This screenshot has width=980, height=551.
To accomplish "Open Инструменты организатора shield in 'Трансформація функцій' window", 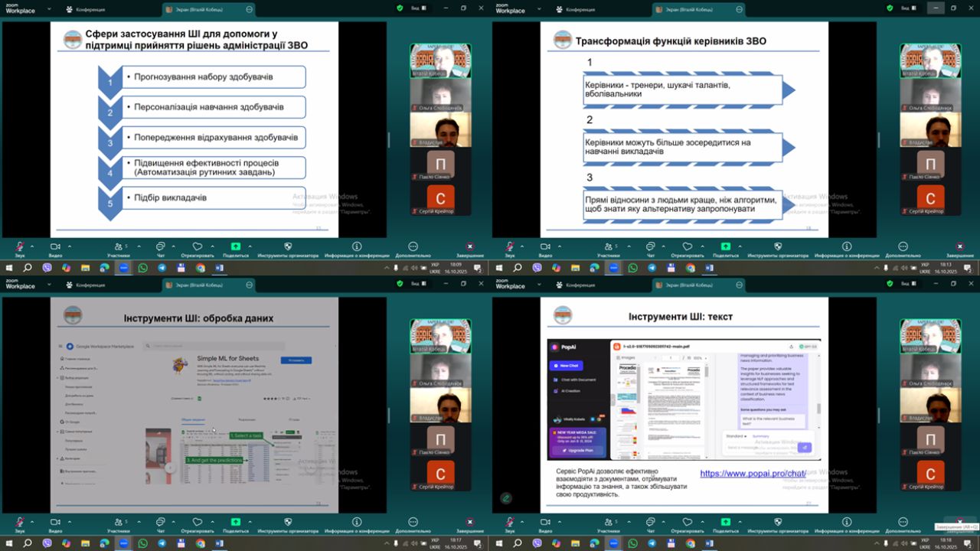I will coord(778,247).
